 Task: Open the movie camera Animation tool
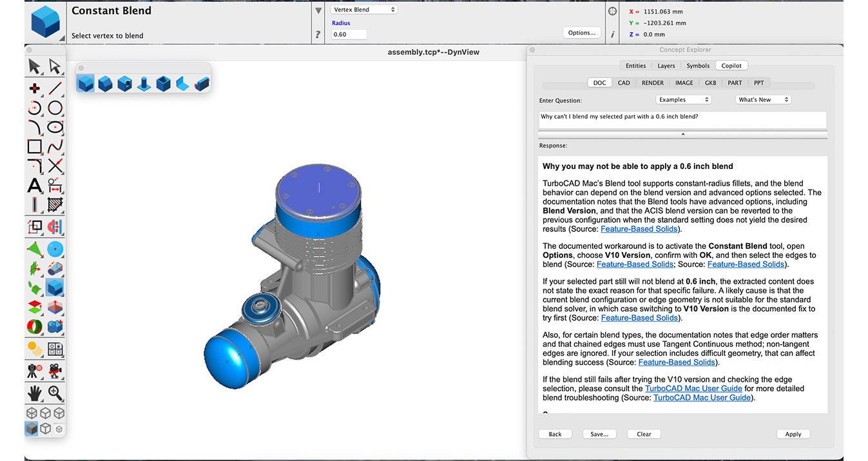pyautogui.click(x=55, y=371)
